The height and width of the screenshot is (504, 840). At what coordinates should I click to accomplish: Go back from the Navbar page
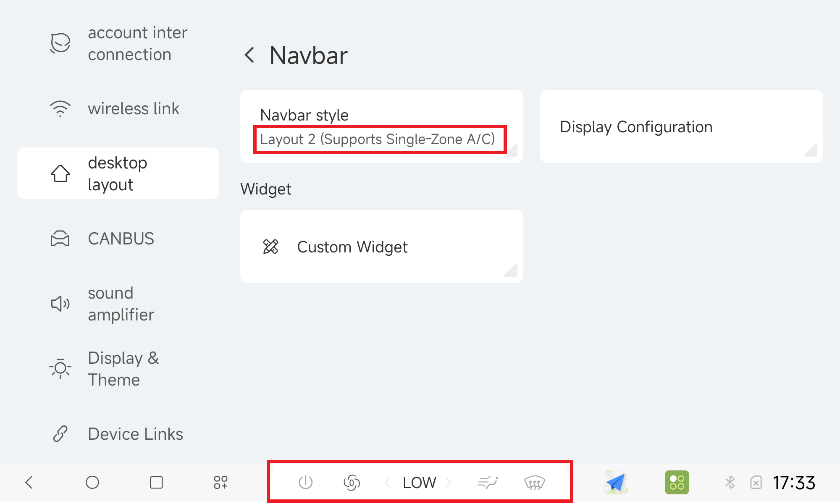(x=249, y=55)
